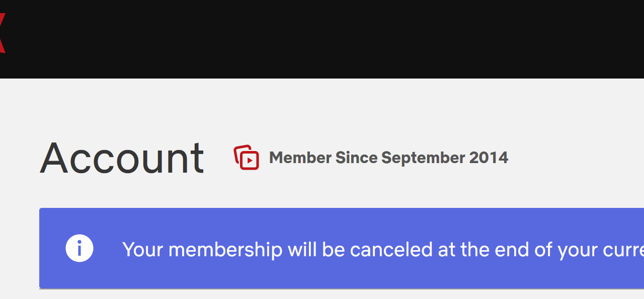Click the black Netflix navigation bar

click(322, 39)
